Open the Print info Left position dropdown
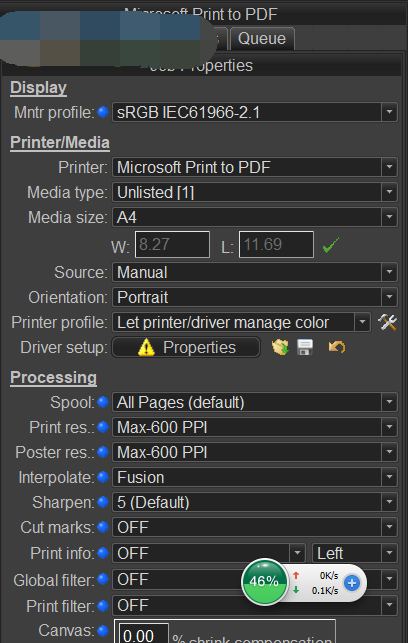The width and height of the screenshot is (408, 643). pyautogui.click(x=355, y=553)
